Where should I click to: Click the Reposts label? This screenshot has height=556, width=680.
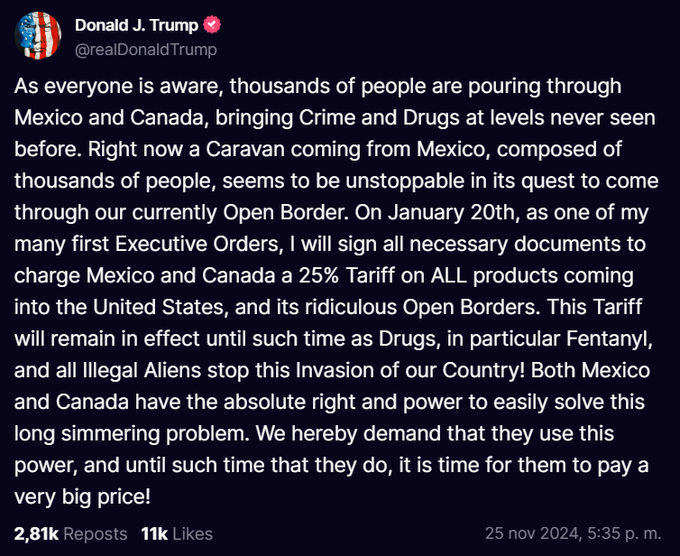point(95,534)
